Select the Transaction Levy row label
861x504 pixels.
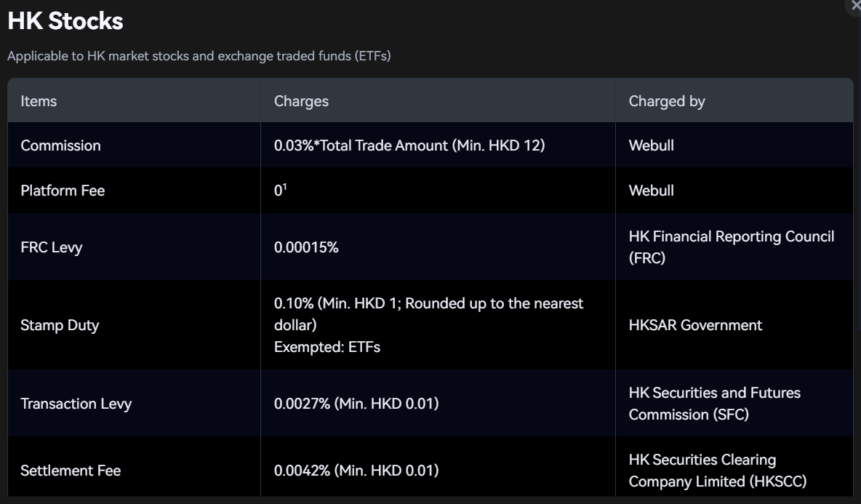[76, 404]
